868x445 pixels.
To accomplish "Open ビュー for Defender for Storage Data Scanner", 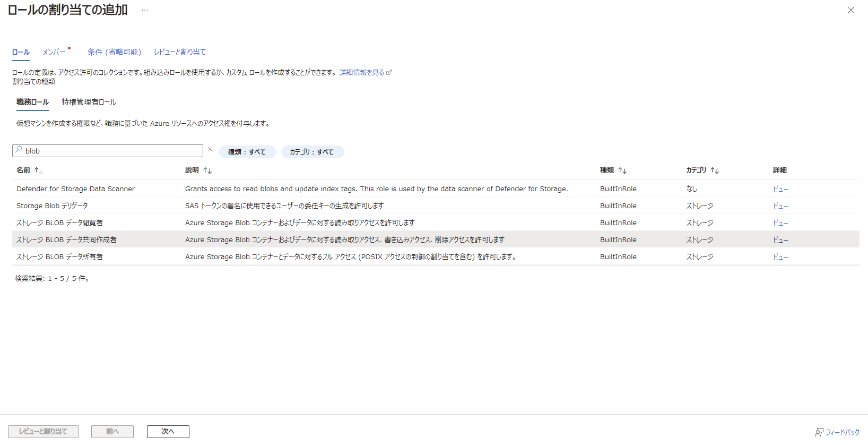I will 780,189.
